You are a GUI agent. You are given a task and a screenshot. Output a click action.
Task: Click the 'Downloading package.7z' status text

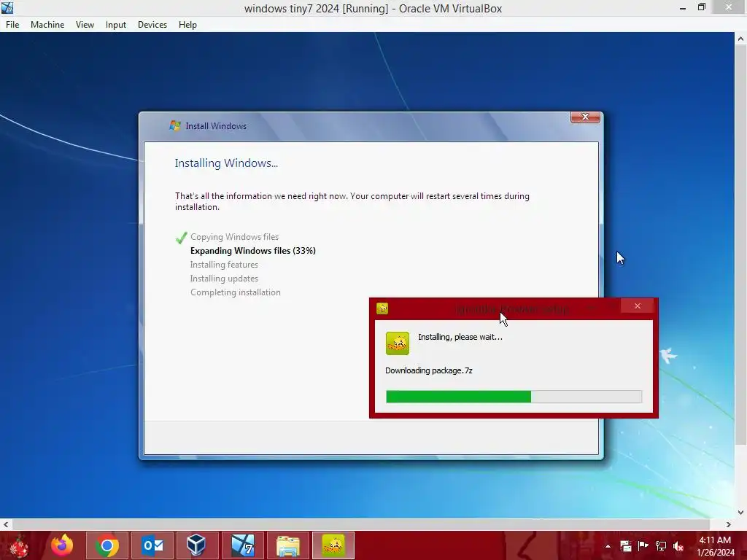pos(429,370)
